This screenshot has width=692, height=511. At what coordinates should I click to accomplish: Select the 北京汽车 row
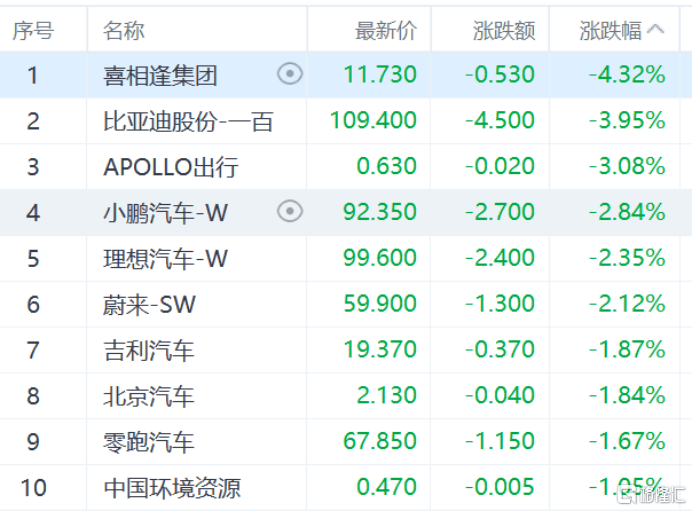(x=149, y=396)
